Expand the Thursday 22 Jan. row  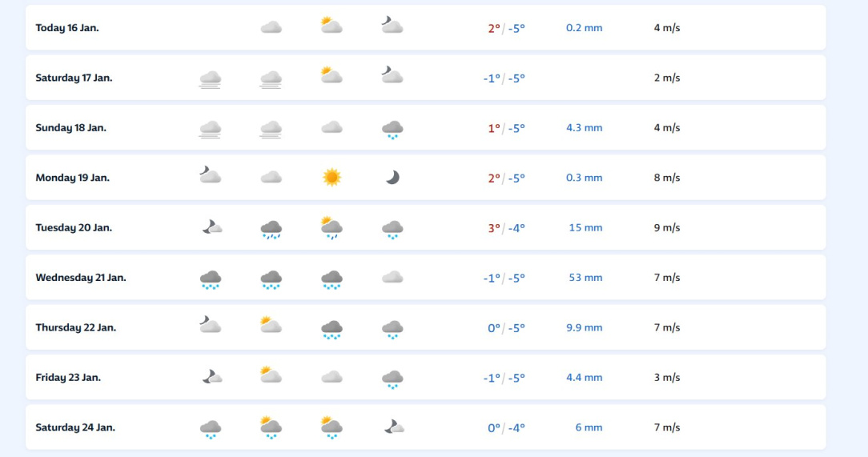pyautogui.click(x=426, y=327)
